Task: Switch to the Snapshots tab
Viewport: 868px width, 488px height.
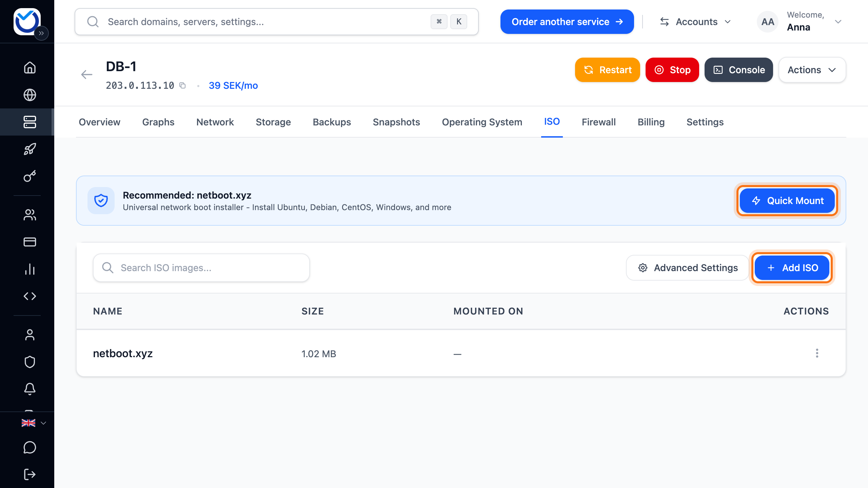Action: [396, 122]
